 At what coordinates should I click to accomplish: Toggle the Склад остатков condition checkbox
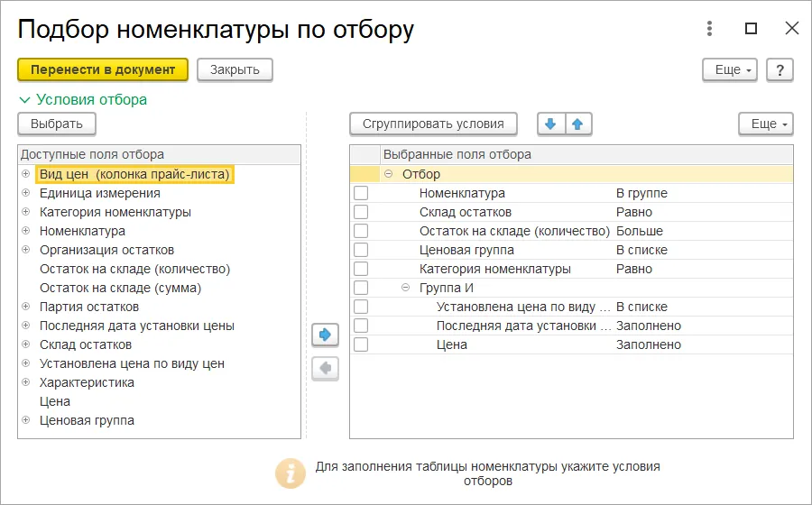[x=361, y=212]
